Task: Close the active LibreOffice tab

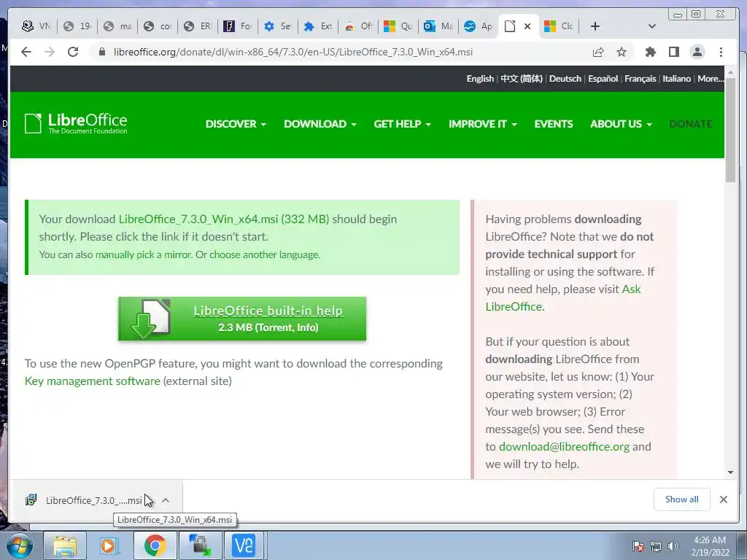Action: [x=527, y=26]
